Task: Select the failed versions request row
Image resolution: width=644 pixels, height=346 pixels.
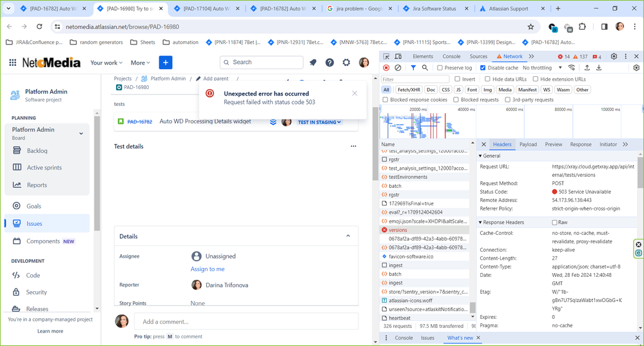Action: click(425, 230)
